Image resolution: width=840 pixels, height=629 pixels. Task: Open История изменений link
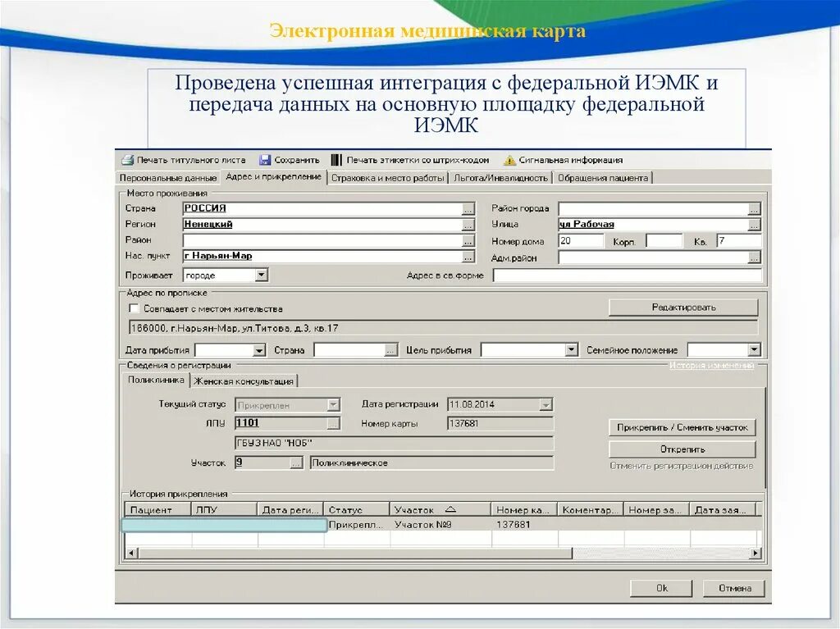point(711,366)
